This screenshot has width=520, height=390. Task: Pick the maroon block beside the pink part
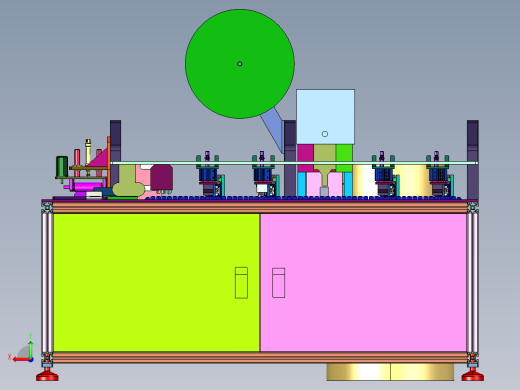162,177
